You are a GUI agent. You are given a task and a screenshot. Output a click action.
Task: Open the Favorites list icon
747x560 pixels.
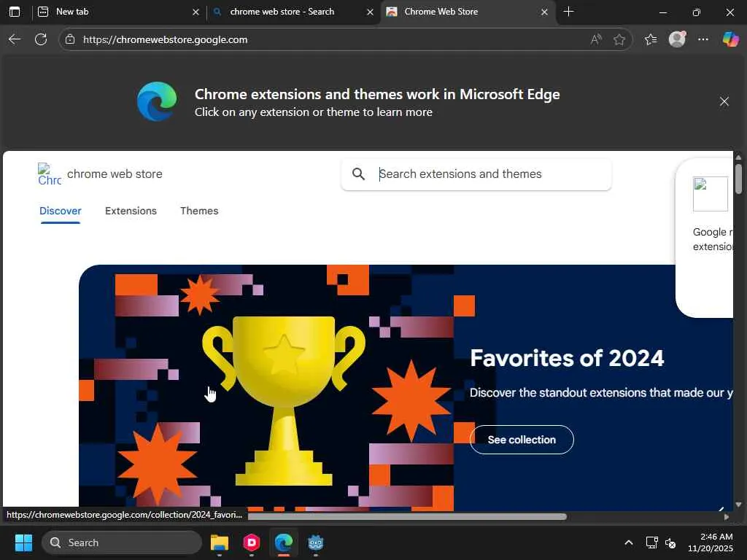[x=651, y=39]
